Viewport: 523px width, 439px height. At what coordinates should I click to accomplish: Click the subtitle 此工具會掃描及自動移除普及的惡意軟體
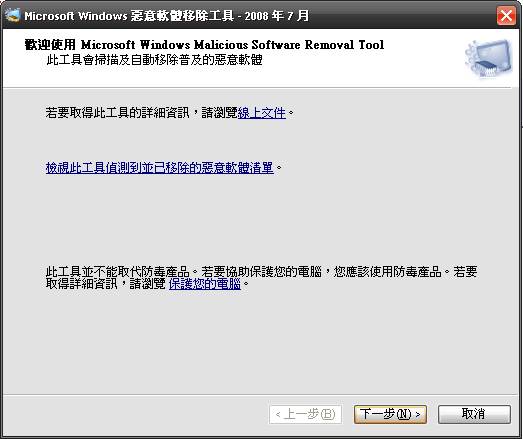[x=154, y=60]
